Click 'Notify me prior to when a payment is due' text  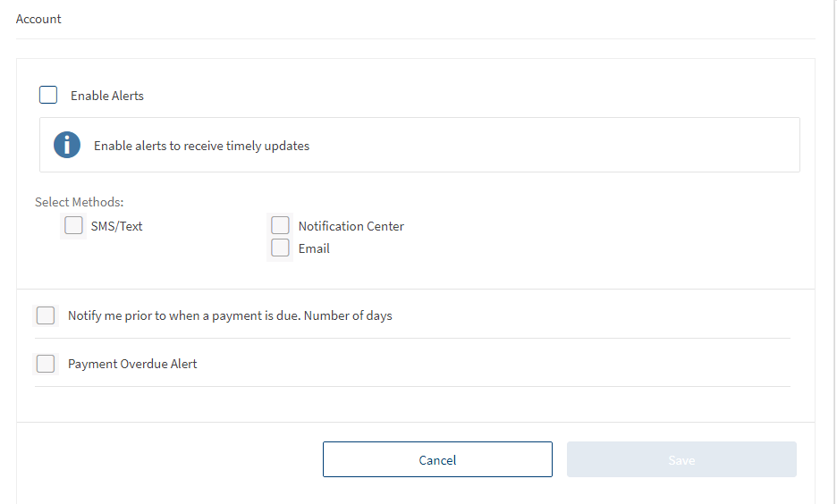click(183, 315)
